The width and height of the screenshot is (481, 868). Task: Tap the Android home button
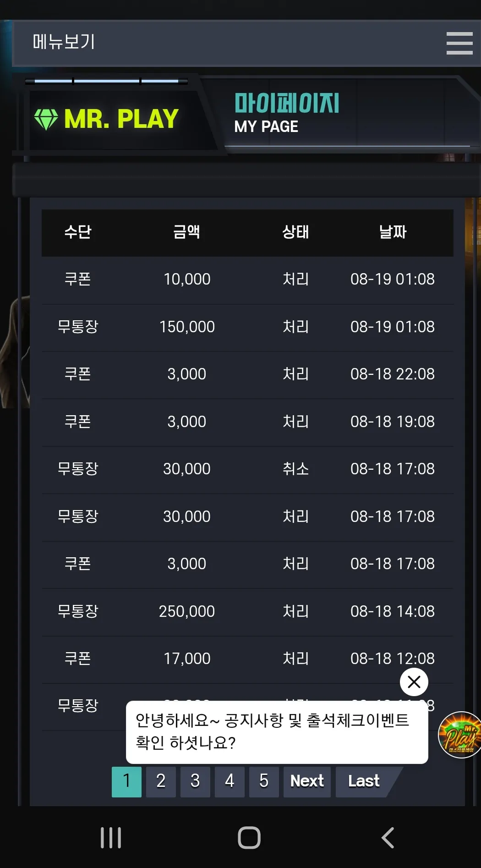(x=249, y=838)
